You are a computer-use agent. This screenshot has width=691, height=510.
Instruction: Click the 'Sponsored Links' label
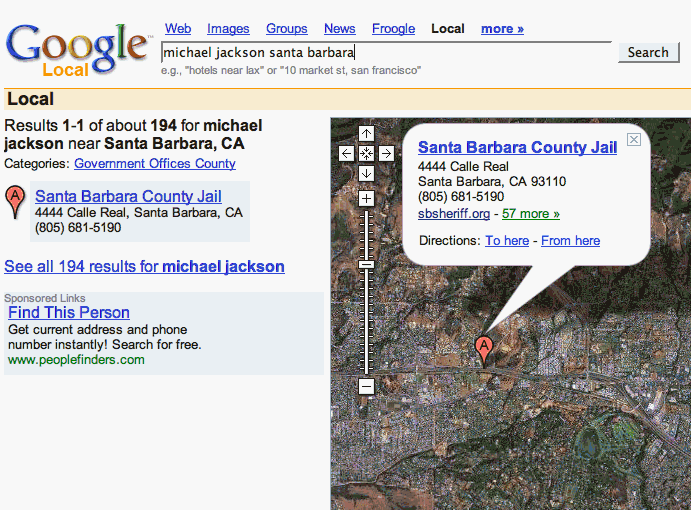[x=45, y=298]
